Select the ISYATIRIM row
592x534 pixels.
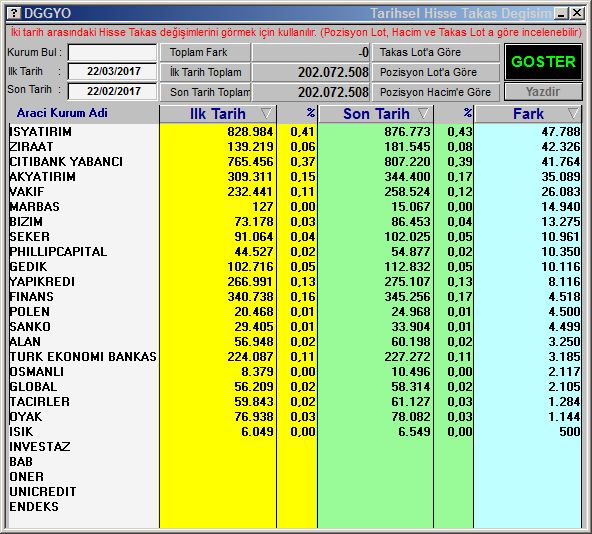pyautogui.click(x=295, y=132)
